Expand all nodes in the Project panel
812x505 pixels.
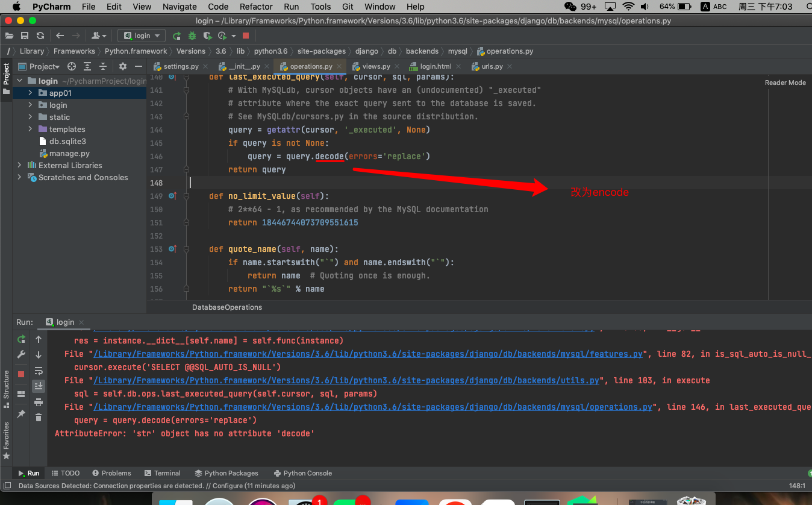point(87,66)
